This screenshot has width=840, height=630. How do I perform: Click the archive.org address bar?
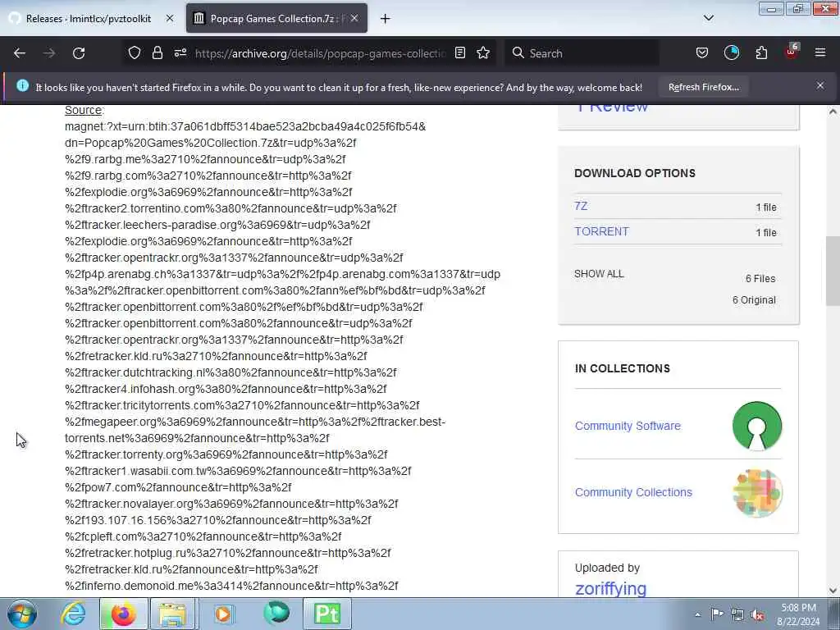tap(321, 53)
